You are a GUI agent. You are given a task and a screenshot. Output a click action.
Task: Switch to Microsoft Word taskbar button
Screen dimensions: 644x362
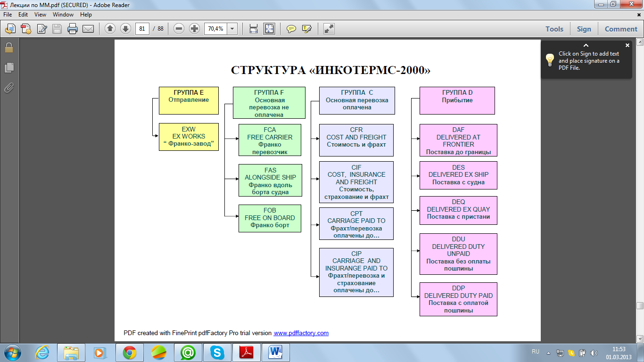[x=276, y=353]
